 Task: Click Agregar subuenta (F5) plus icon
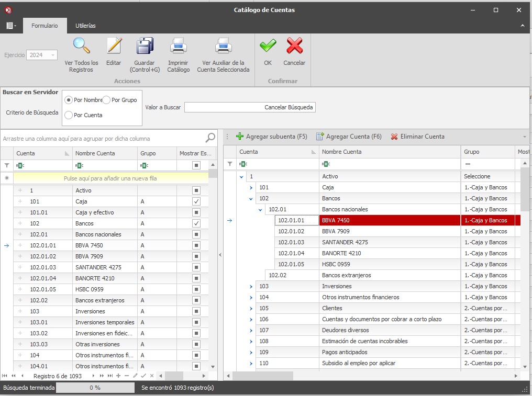pyautogui.click(x=239, y=137)
